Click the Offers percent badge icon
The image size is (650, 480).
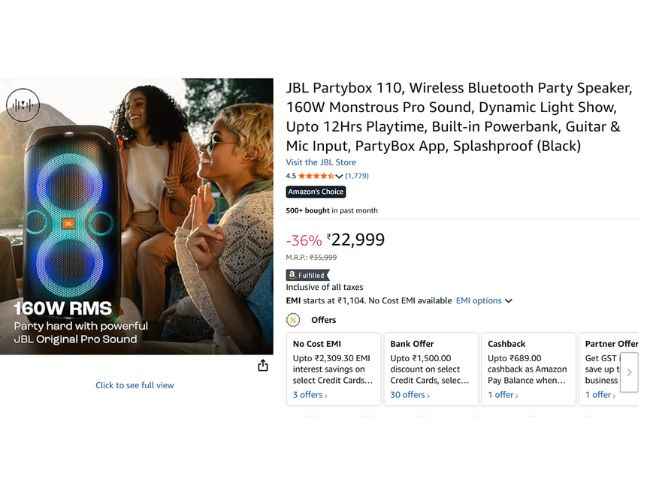click(293, 320)
